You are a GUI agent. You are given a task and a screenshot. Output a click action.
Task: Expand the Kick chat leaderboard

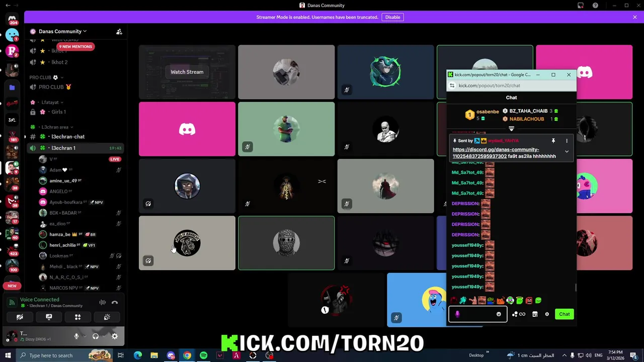click(511, 129)
